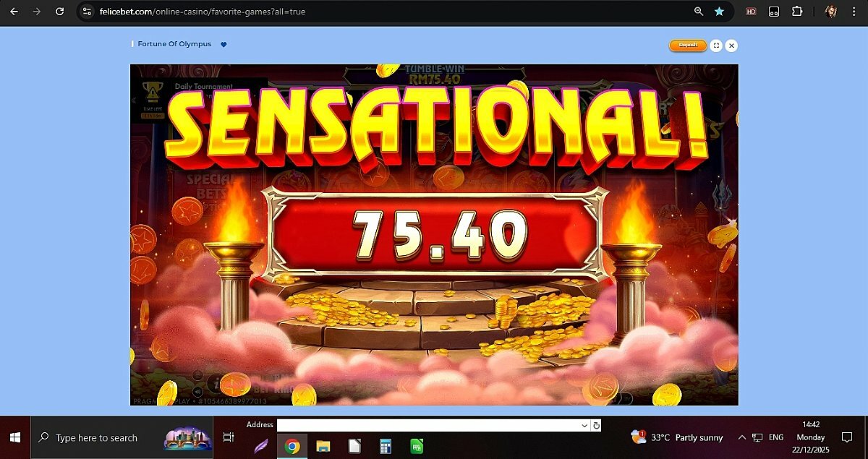868x459 pixels.
Task: View site information in address bar
Action: [87, 12]
